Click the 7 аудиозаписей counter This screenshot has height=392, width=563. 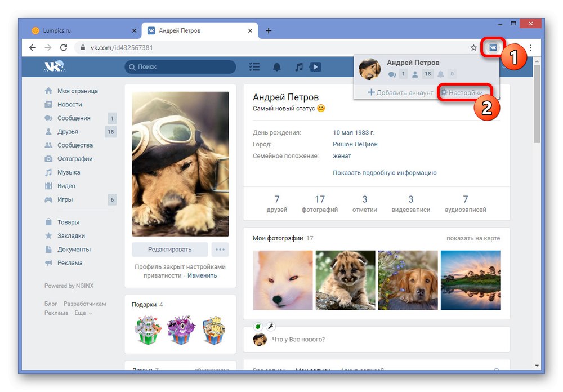pos(466,204)
